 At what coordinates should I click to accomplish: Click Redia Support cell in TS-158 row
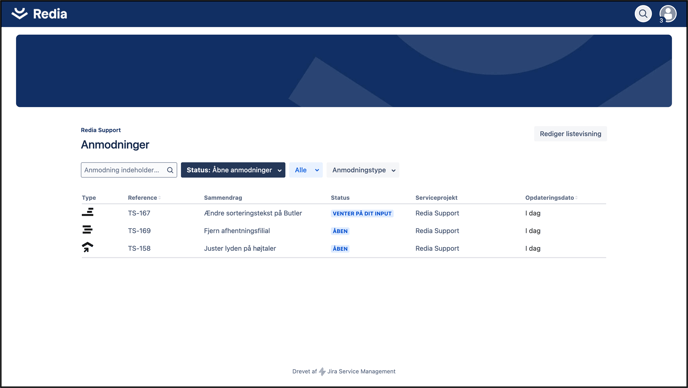pos(437,248)
